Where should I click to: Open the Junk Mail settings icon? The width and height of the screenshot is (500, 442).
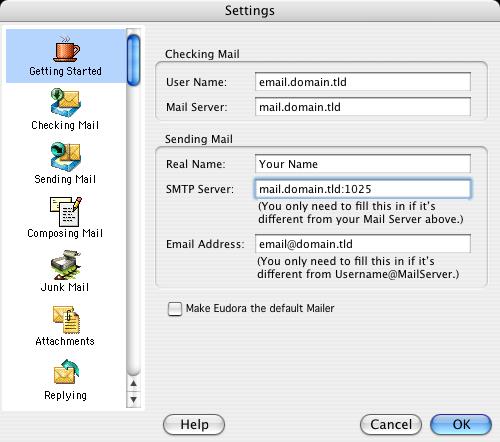coord(66,265)
